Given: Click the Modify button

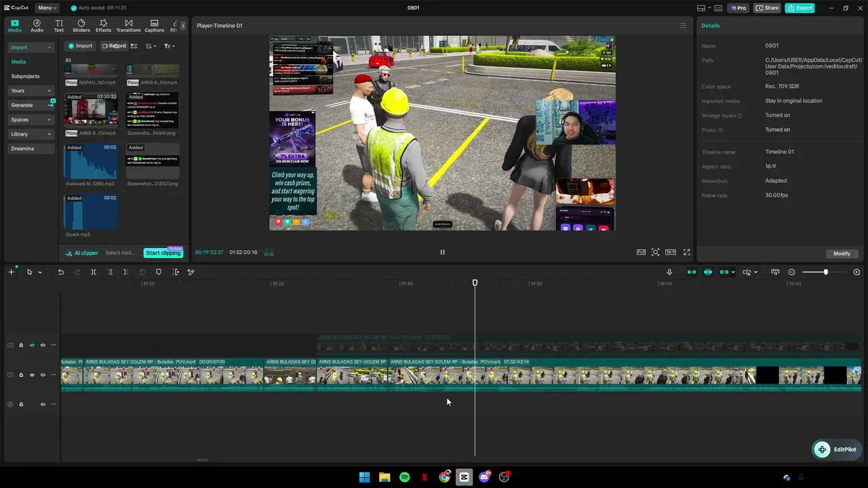Looking at the screenshot, I should pyautogui.click(x=842, y=253).
